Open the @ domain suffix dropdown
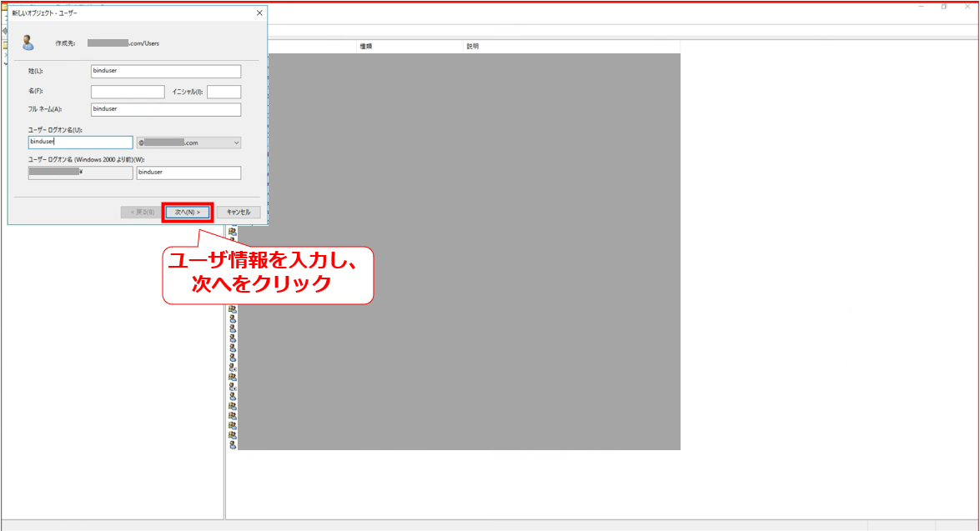 point(188,143)
